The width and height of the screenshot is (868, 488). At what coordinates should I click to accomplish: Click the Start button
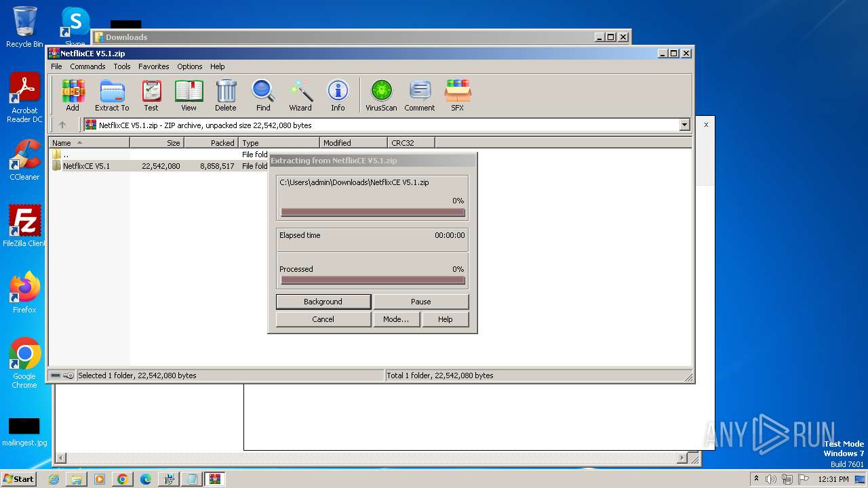[18, 479]
